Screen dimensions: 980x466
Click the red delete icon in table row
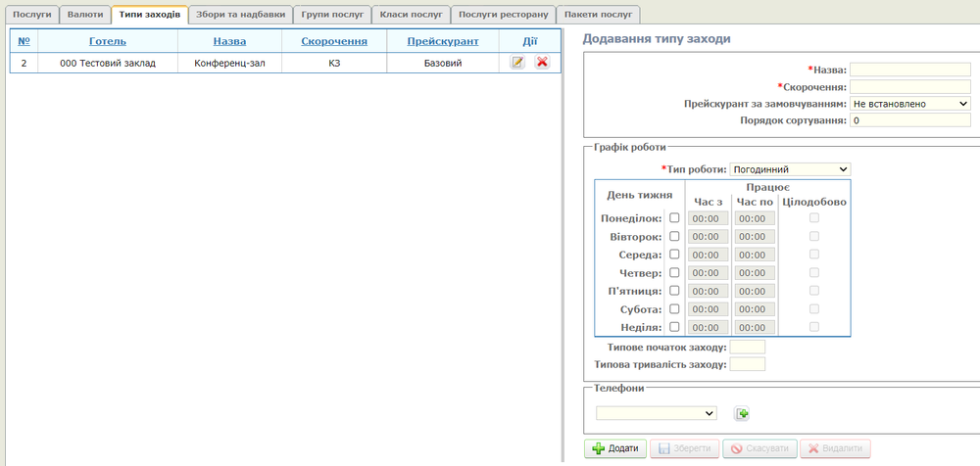click(x=542, y=63)
